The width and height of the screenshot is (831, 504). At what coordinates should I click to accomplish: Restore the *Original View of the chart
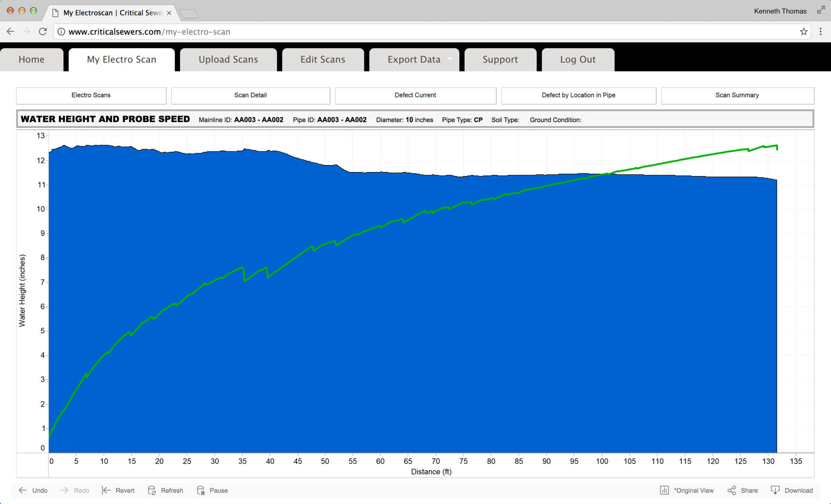click(x=688, y=490)
